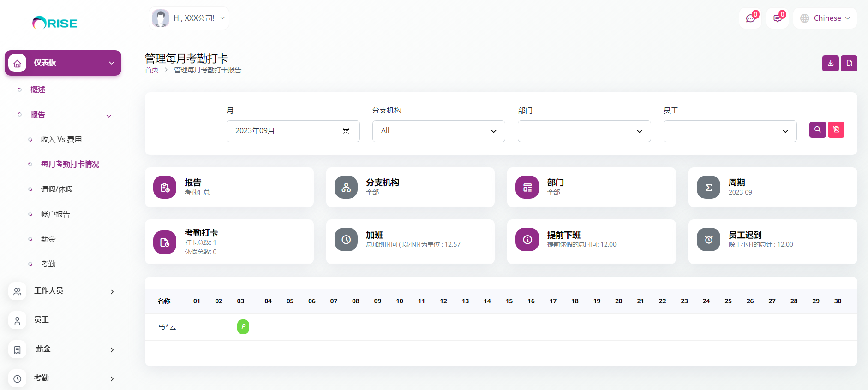Image resolution: width=868 pixels, height=390 pixels.
Task: Click the calendar icon in month field
Action: tap(346, 131)
